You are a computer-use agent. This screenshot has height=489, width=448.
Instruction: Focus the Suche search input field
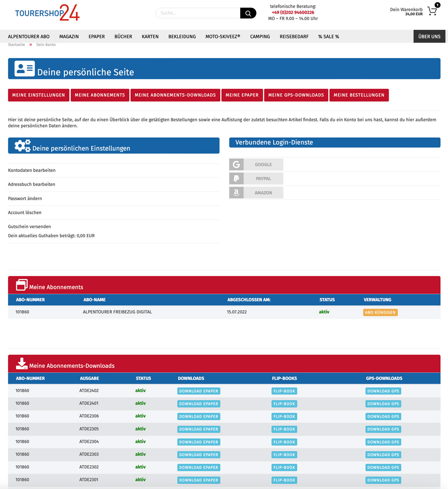(x=198, y=13)
